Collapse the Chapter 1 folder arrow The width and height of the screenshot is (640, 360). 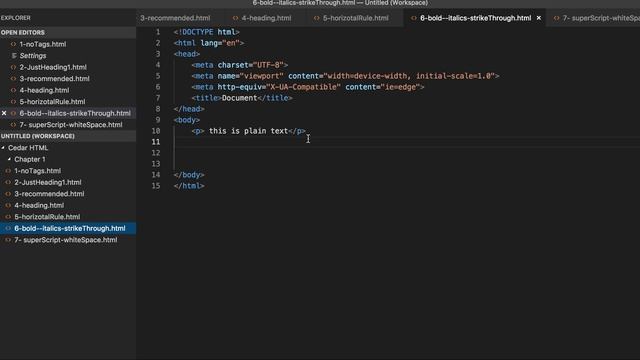[x=9, y=159]
